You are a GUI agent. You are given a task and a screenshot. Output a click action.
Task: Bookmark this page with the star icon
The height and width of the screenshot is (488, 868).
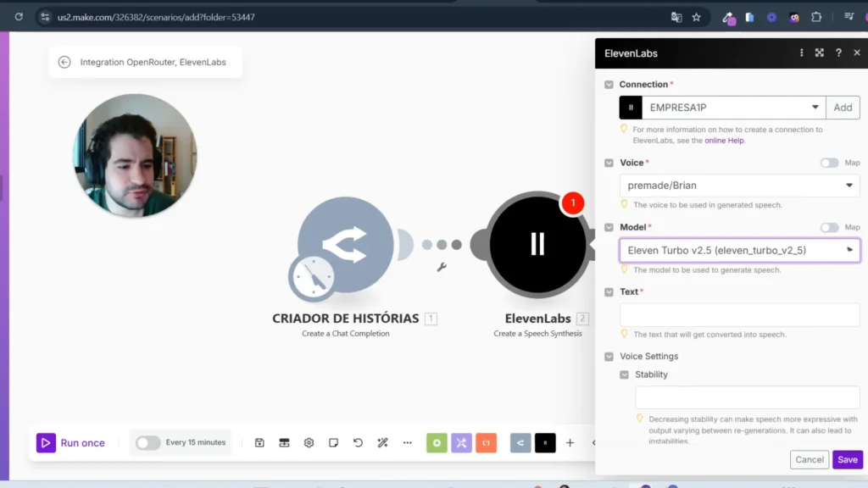(x=697, y=17)
